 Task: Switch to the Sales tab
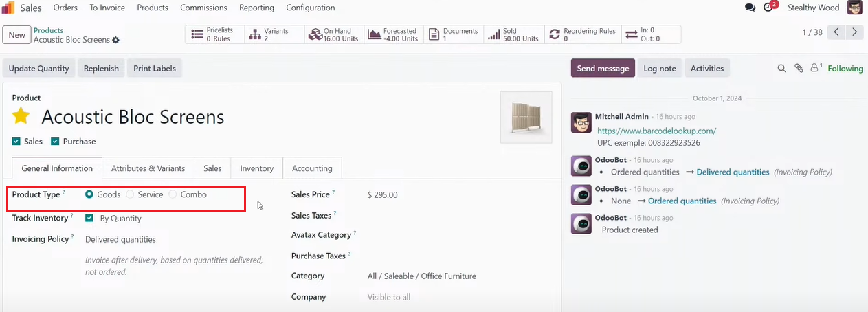(212, 168)
